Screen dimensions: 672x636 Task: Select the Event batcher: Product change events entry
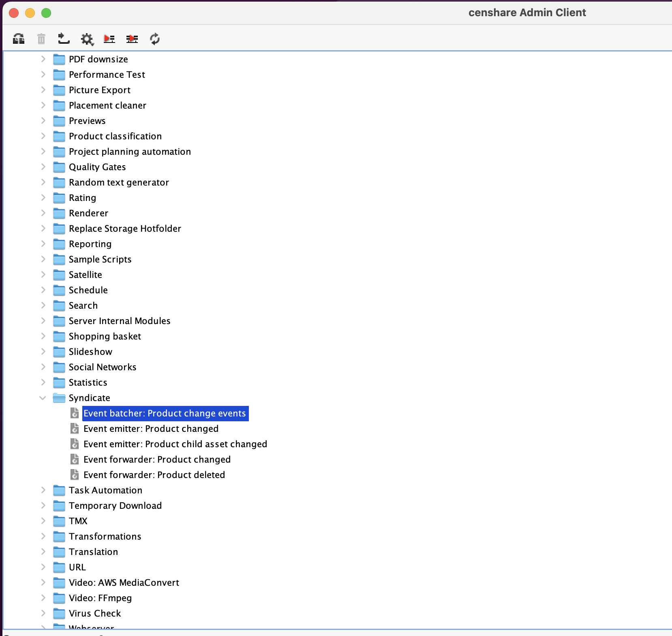[165, 413]
